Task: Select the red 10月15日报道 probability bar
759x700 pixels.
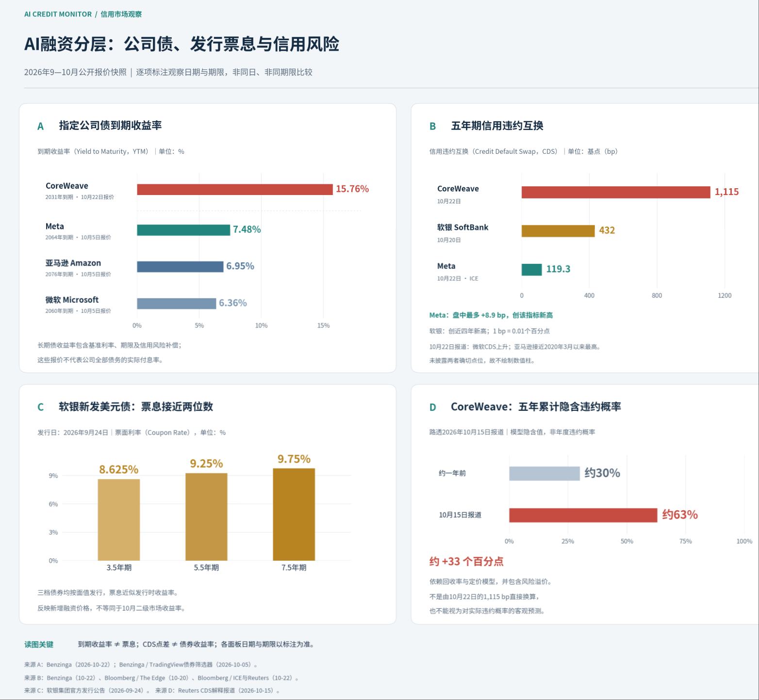Action: tap(583, 515)
